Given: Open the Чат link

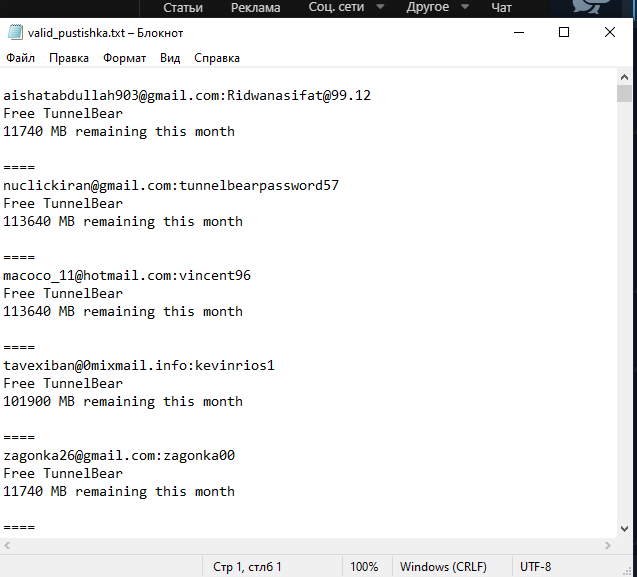Looking at the screenshot, I should tap(502, 8).
